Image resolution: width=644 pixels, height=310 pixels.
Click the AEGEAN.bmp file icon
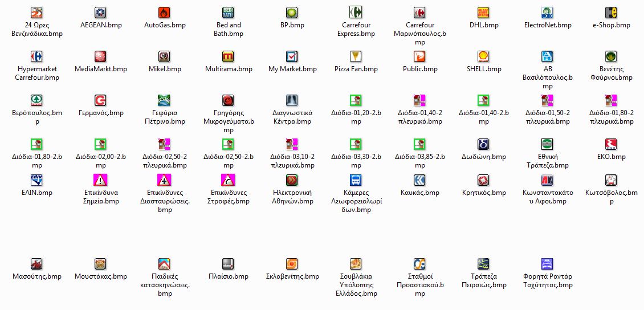[101, 13]
